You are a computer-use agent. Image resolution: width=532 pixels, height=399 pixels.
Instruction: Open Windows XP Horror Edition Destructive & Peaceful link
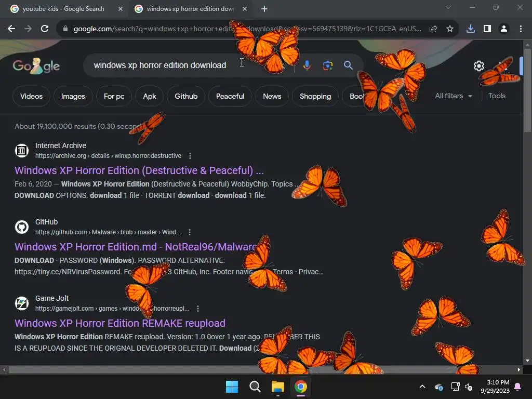pyautogui.click(x=139, y=170)
